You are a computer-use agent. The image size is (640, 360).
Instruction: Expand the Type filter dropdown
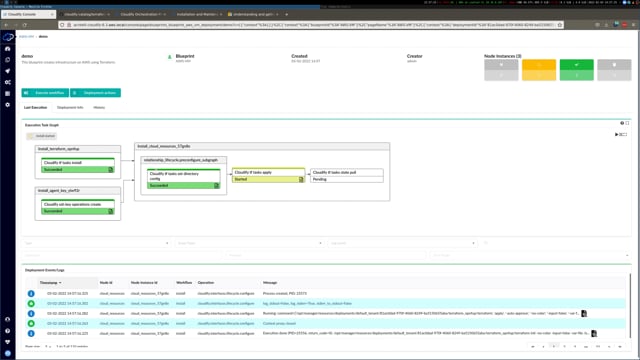(97, 243)
